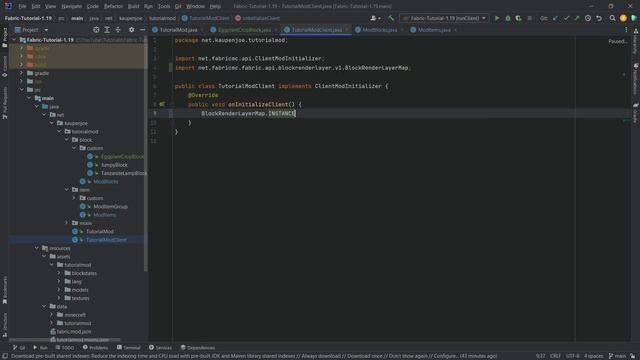The image size is (640, 360).
Task: Expand the blockstates folder
Action: (59, 273)
